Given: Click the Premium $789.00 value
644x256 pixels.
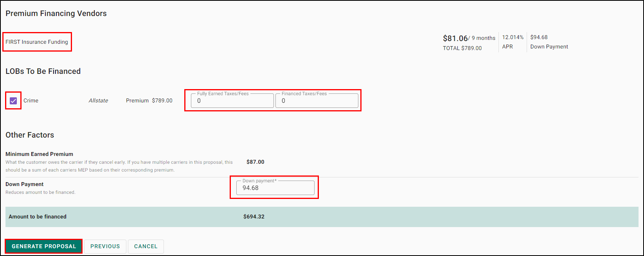Looking at the screenshot, I should click(149, 100).
